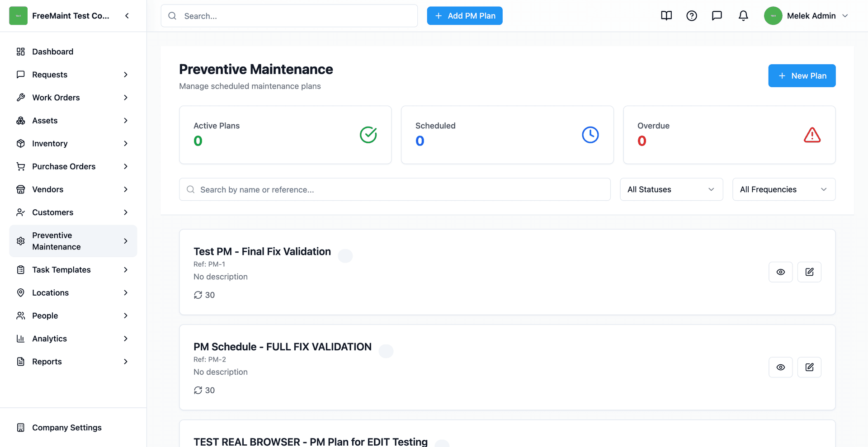Open Company Settings
Image resolution: width=868 pixels, height=447 pixels.
point(73,428)
